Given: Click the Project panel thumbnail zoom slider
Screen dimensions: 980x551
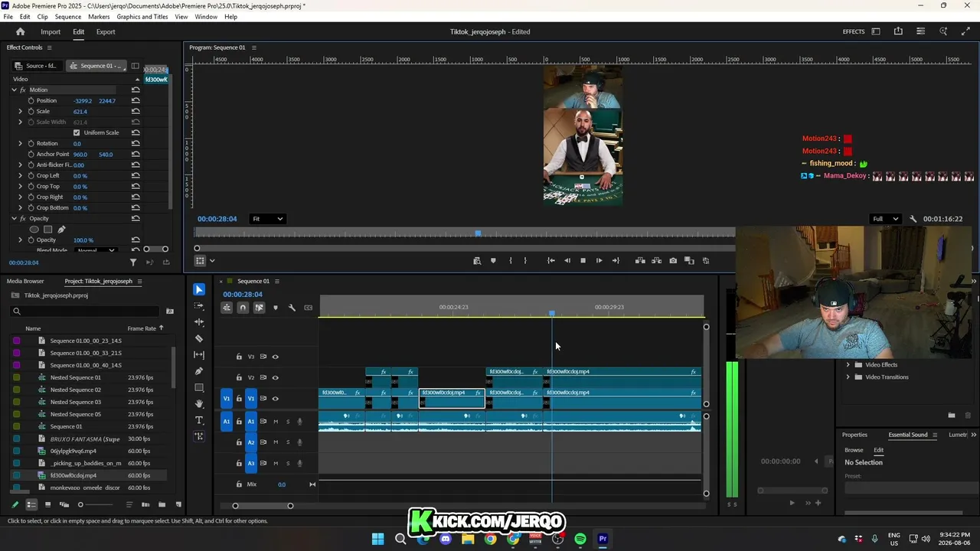Looking at the screenshot, I should (x=98, y=505).
